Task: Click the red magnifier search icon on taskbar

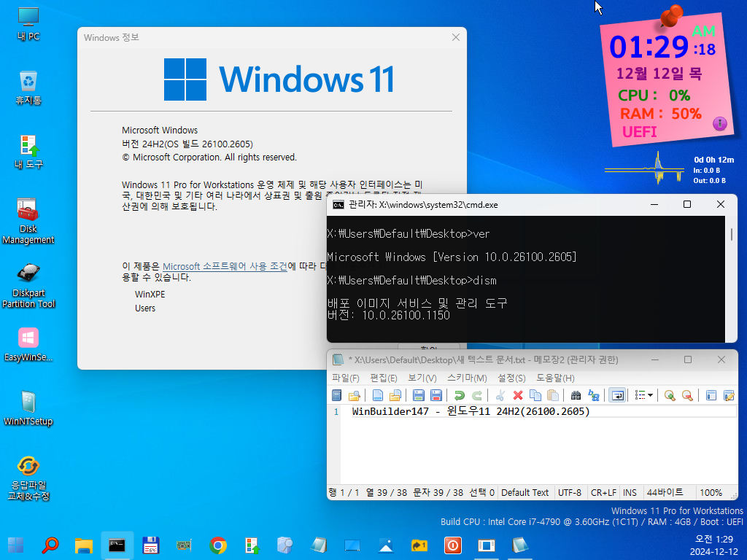Action: pos(50,545)
